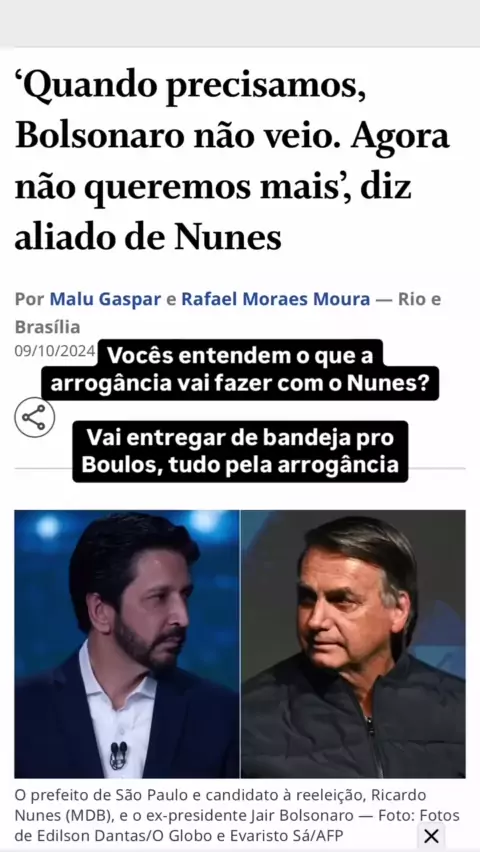
Task: Tap the circular share icon
Action: coord(35,417)
